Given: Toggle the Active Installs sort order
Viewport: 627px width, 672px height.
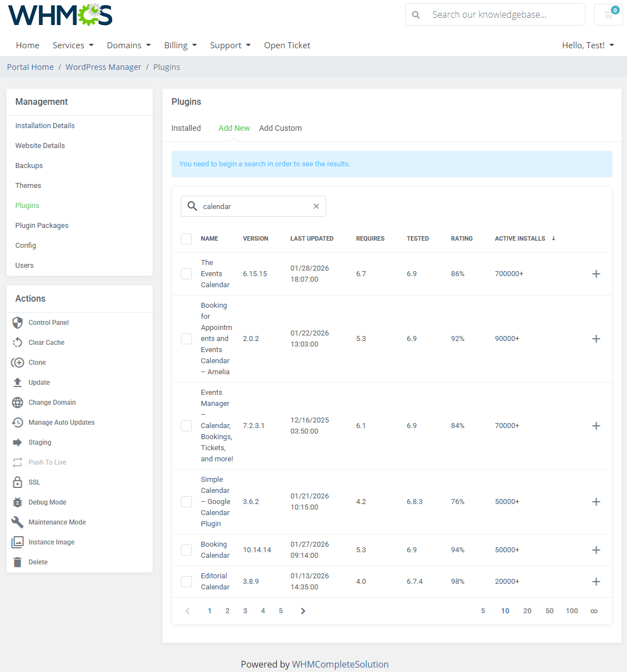Looking at the screenshot, I should point(553,238).
